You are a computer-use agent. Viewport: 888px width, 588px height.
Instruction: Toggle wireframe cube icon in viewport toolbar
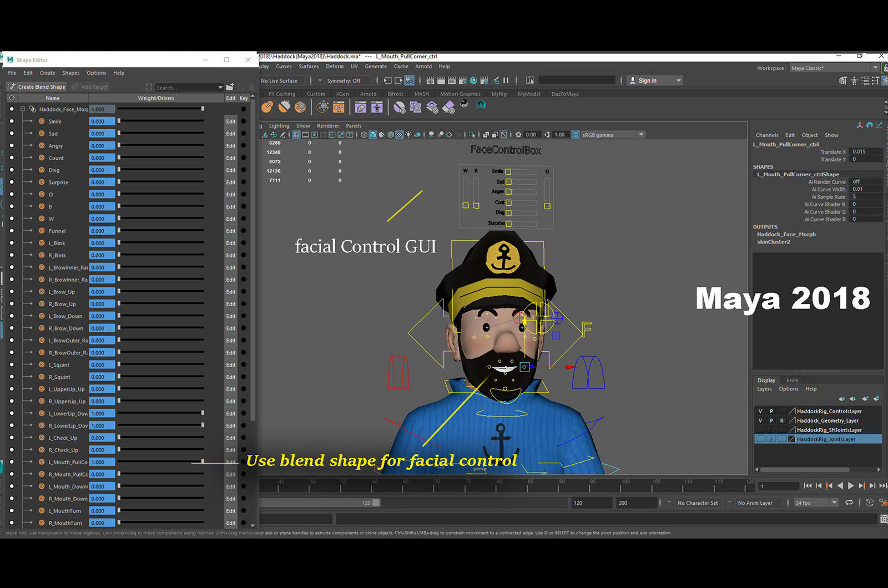pyautogui.click(x=364, y=134)
